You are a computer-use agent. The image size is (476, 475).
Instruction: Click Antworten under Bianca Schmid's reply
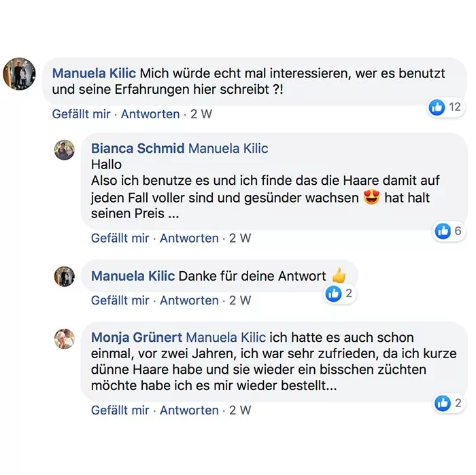[189, 239]
